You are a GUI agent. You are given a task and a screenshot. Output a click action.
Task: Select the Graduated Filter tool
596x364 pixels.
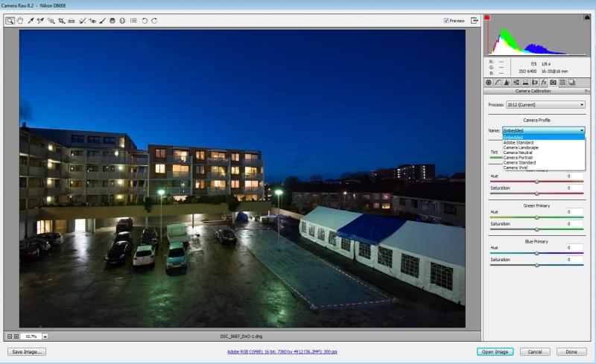(112, 21)
